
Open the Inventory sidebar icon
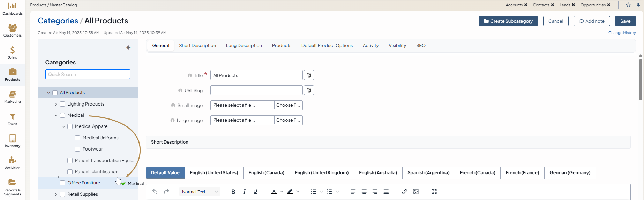[13, 141]
